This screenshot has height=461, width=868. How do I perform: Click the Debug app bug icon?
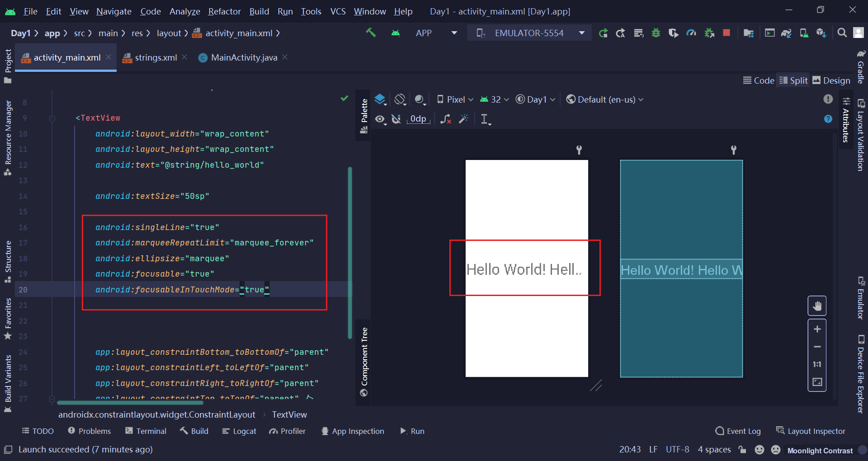click(656, 33)
